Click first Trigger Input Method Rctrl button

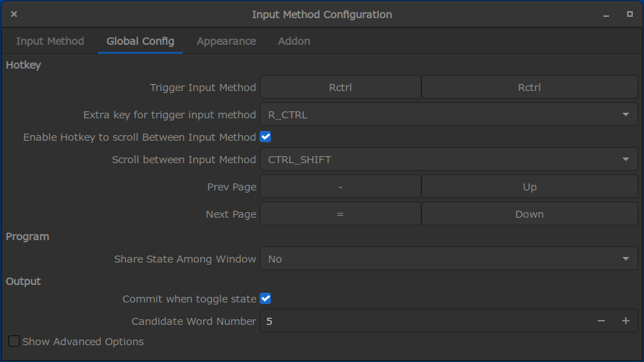[340, 88]
